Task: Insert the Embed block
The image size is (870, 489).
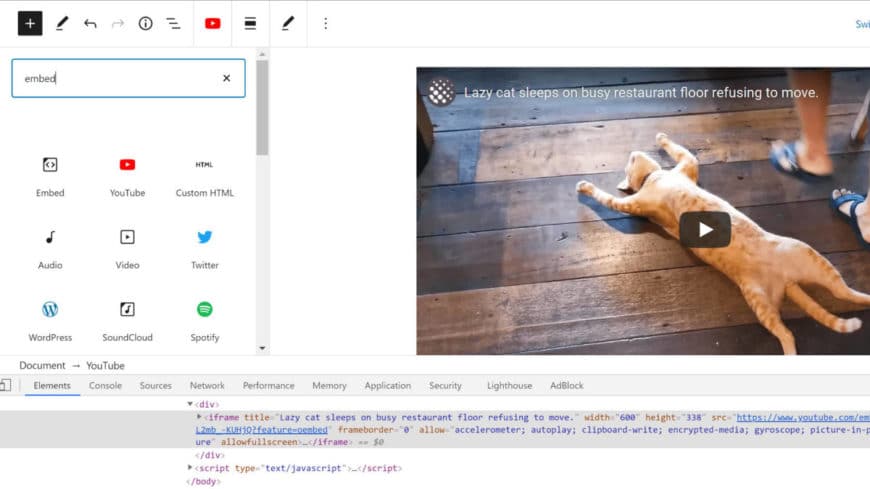Action: point(50,175)
